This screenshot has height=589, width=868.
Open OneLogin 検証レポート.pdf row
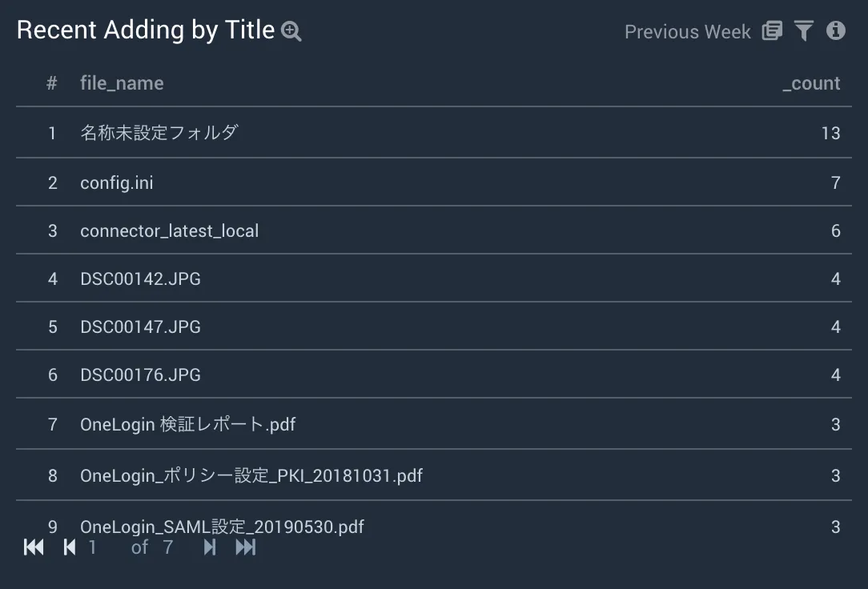(434, 423)
